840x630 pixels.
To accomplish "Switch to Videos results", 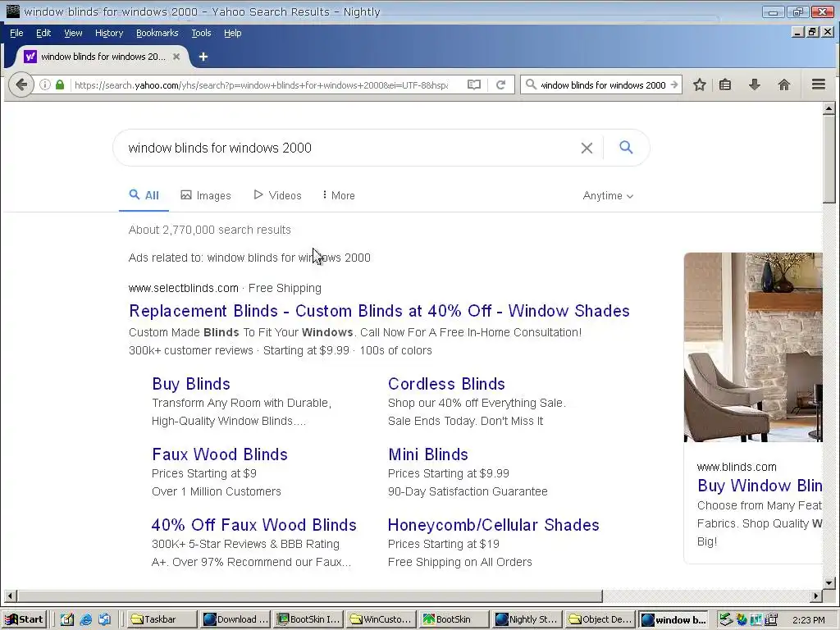I will [277, 195].
